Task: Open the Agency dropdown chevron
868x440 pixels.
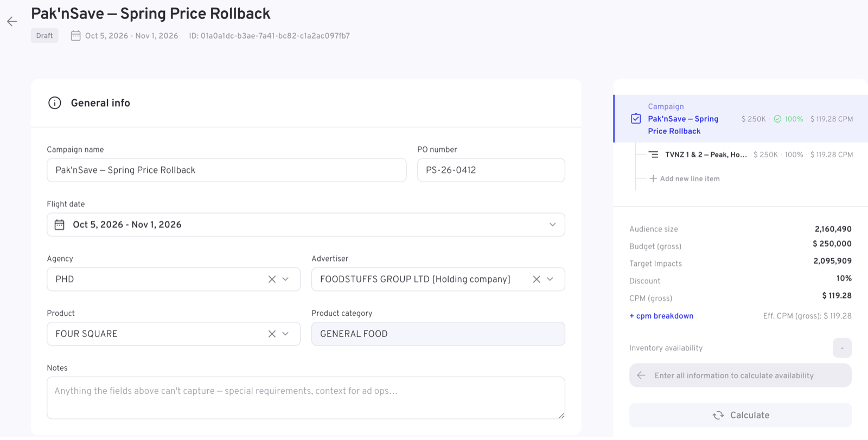Action: coord(285,279)
